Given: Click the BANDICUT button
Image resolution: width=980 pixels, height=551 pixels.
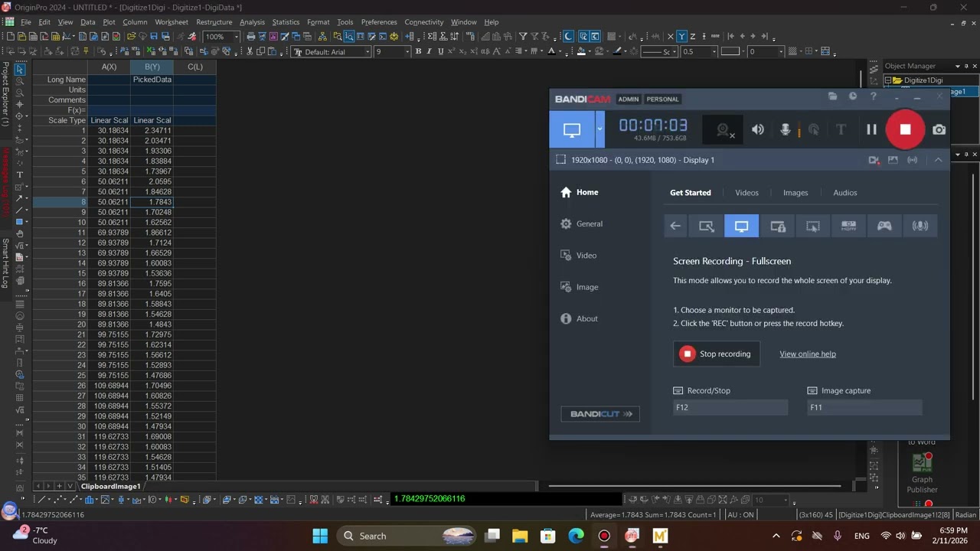Looking at the screenshot, I should [600, 414].
